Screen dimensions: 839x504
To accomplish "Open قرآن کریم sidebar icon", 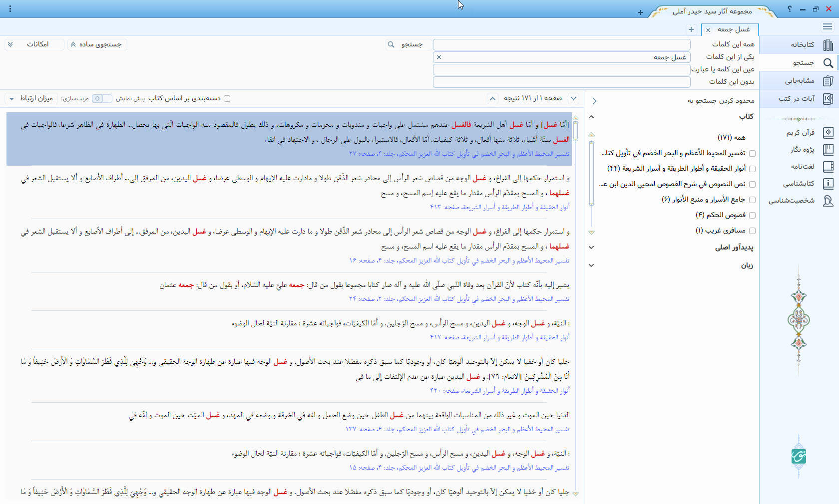I will (828, 133).
